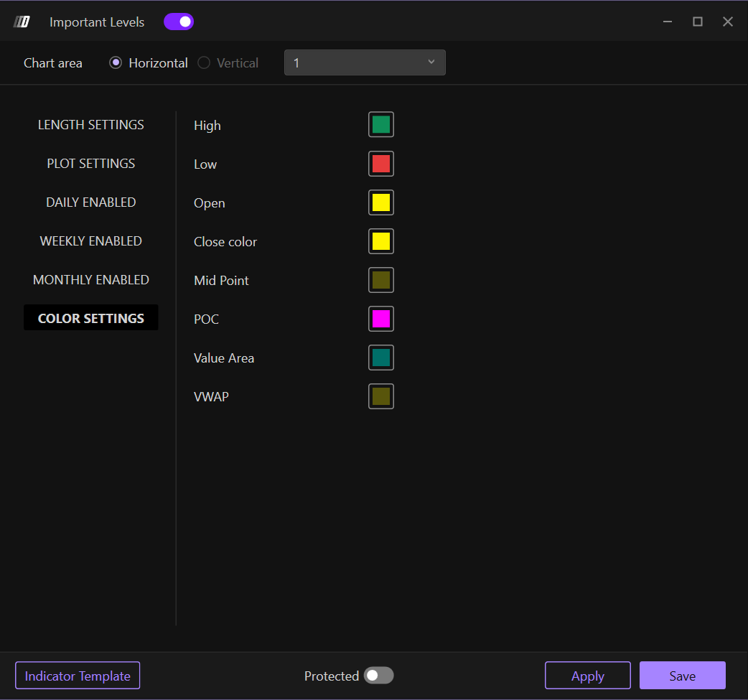
Task: Open the chart area number dropdown
Action: [365, 62]
